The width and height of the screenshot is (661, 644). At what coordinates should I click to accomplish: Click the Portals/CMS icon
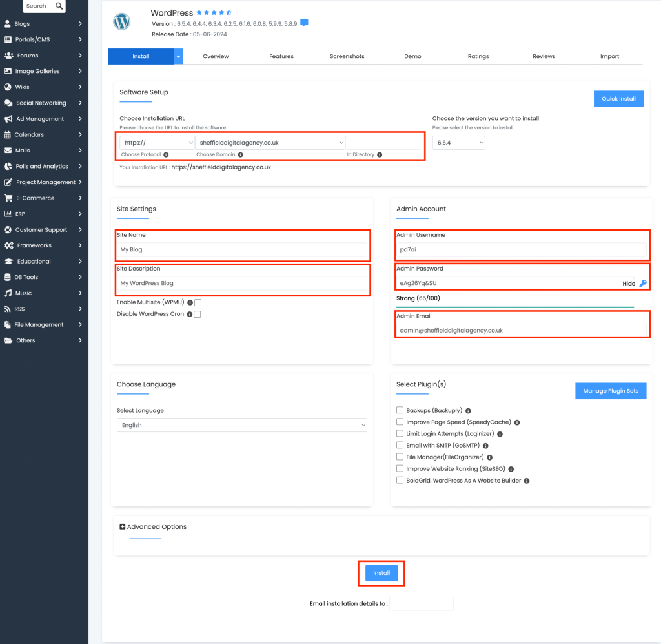tap(8, 39)
